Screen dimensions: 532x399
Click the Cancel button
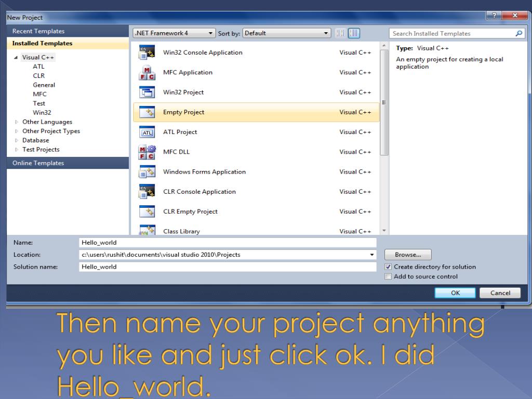coord(500,293)
